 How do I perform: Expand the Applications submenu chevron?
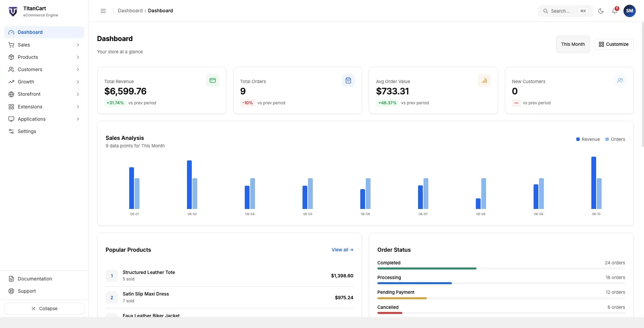[x=78, y=119]
